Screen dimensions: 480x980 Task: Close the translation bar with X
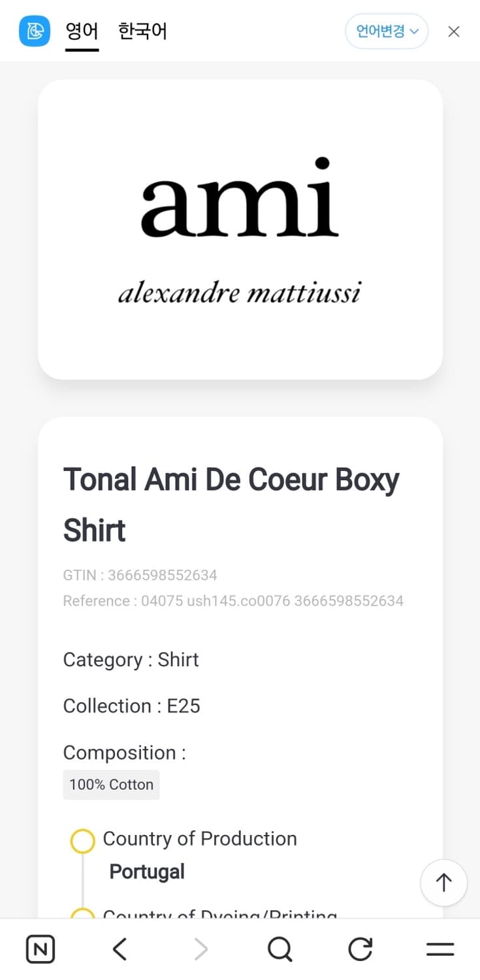click(x=454, y=31)
